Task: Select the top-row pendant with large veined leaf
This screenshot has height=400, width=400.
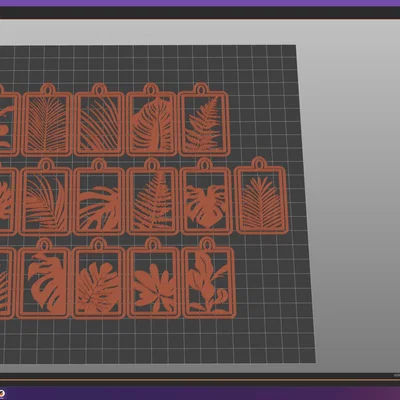Action: 151,120
